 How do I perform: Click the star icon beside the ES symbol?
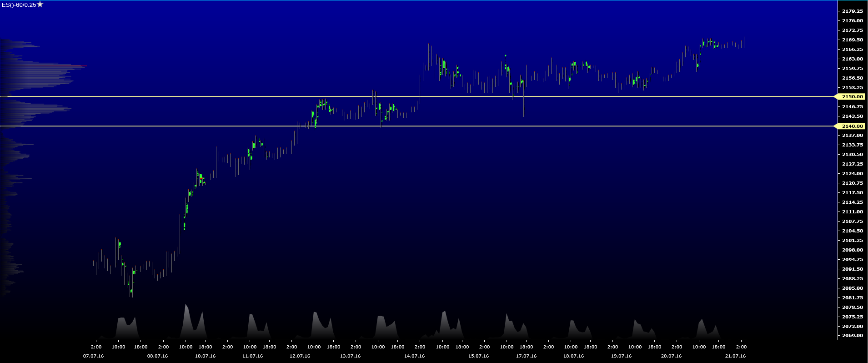coord(40,5)
